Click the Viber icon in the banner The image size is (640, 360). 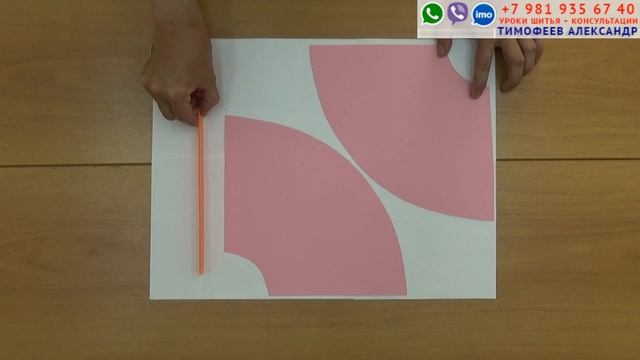[x=458, y=13]
